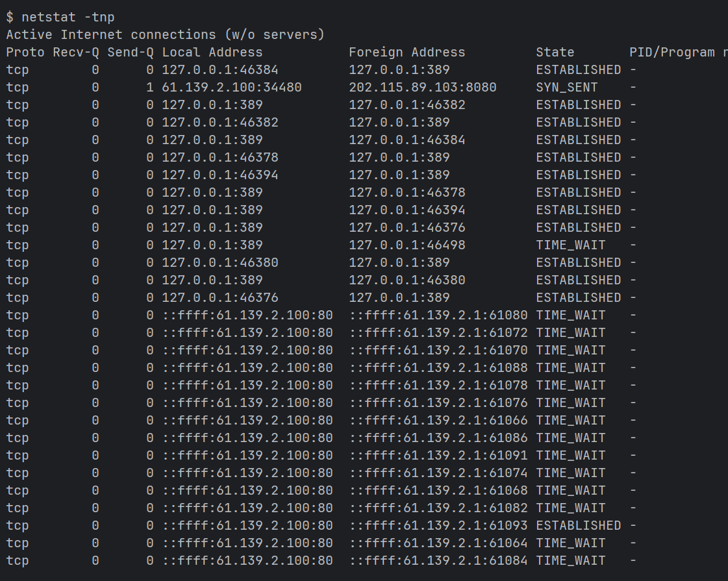The height and width of the screenshot is (581, 728).
Task: Select foreign address 202.115.89.103:8080
Action: coord(422,87)
